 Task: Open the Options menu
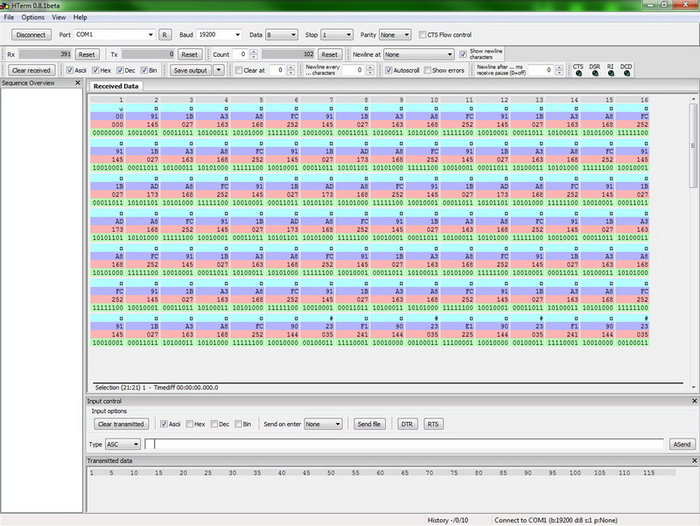tap(33, 17)
